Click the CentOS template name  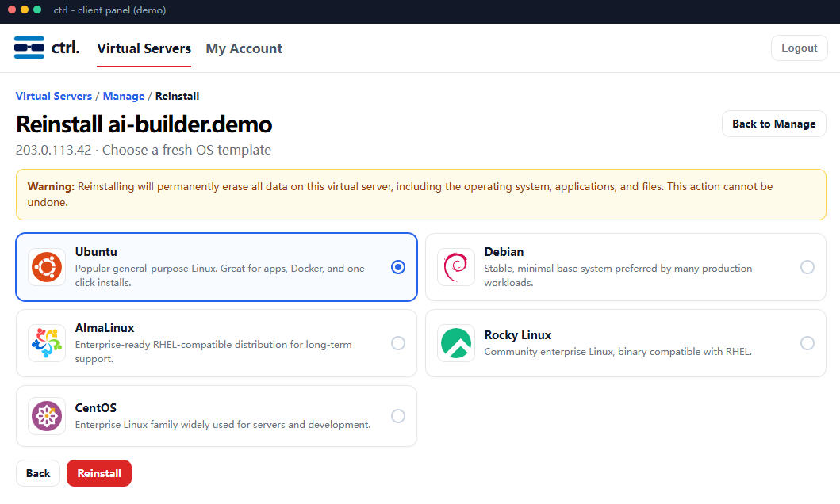click(96, 407)
